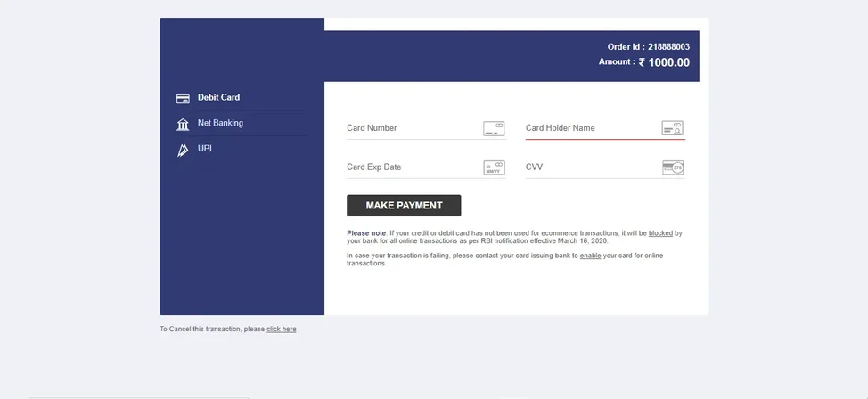Click the card icon beside Card Number
The width and height of the screenshot is (868, 399).
coord(494,129)
